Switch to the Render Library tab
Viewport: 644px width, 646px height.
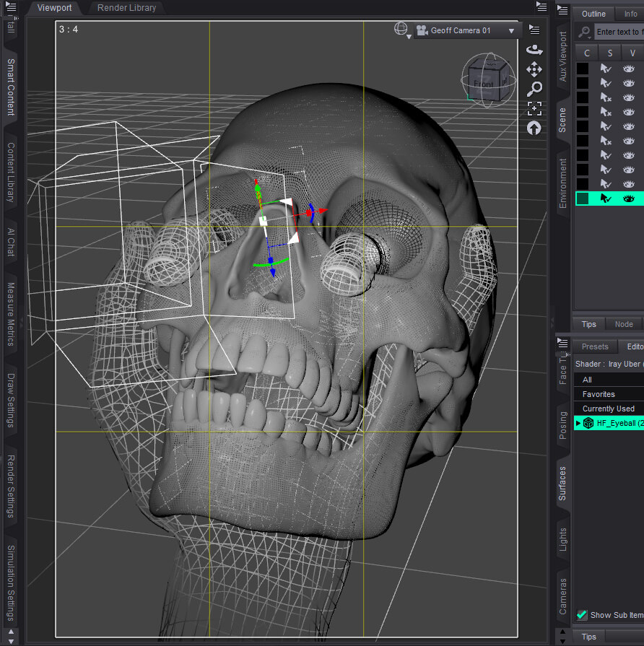[x=126, y=8]
